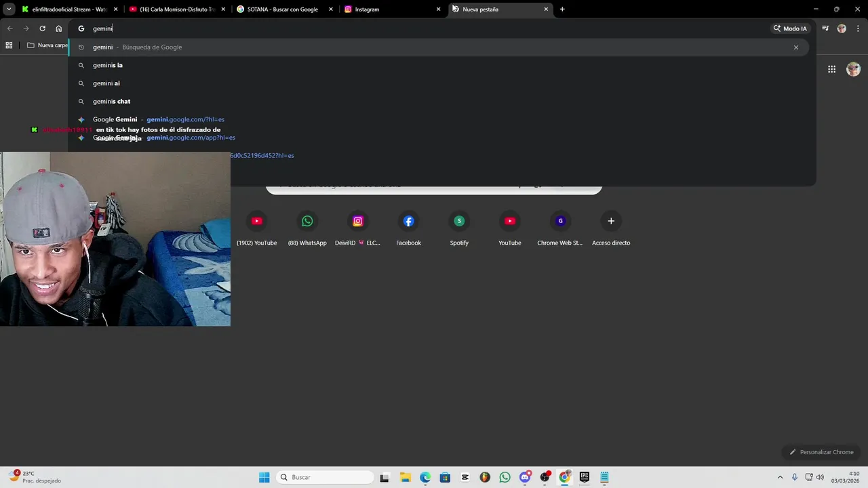This screenshot has width=868, height=488.
Task: Open OBS Studio from taskbar
Action: click(x=545, y=477)
